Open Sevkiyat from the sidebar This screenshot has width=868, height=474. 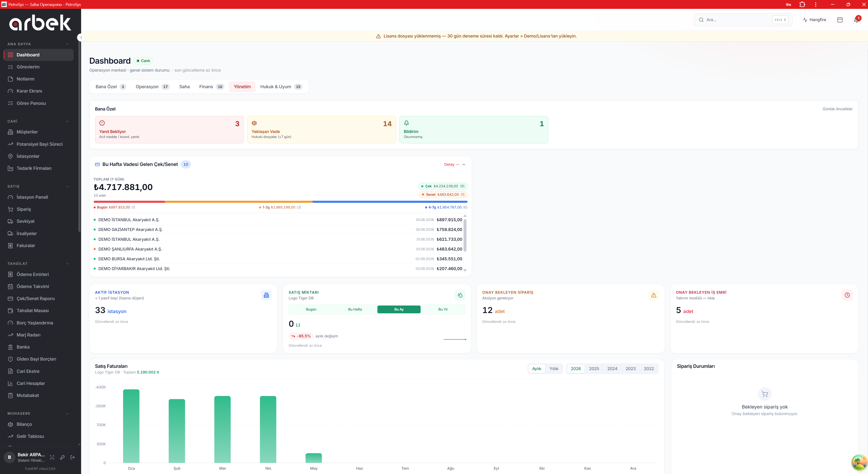pyautogui.click(x=38, y=221)
